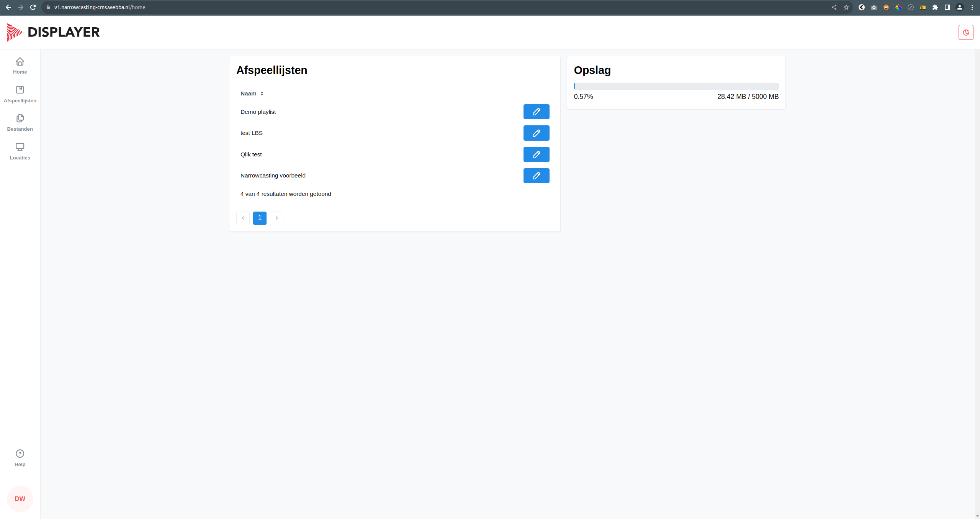The image size is (980, 519).
Task: Open the Afspeellijsten section in the sidebar
Action: 20,94
